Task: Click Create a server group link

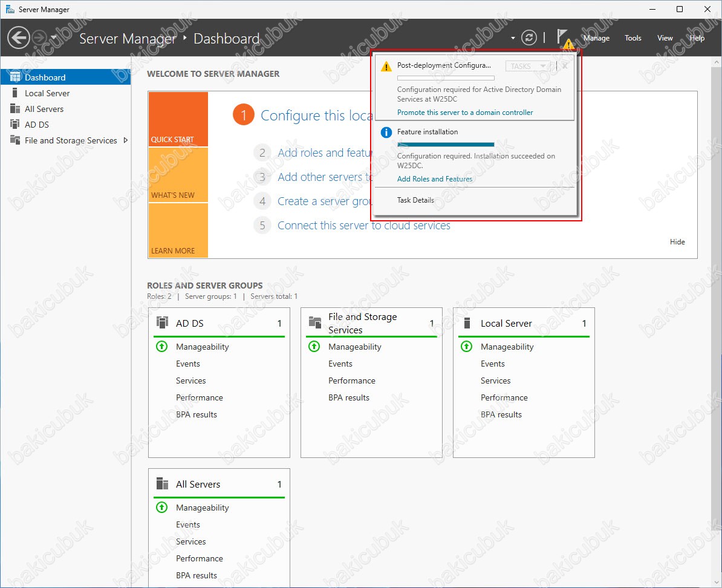Action: tap(325, 201)
